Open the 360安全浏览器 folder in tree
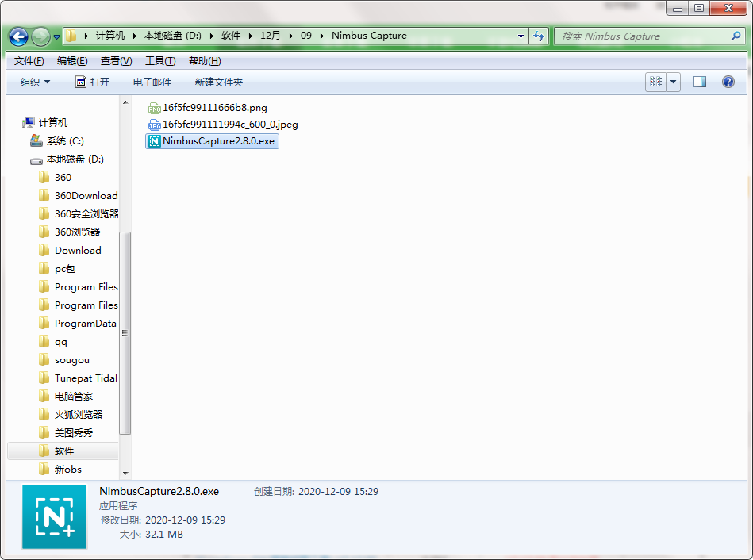This screenshot has width=753, height=560. tap(78, 213)
